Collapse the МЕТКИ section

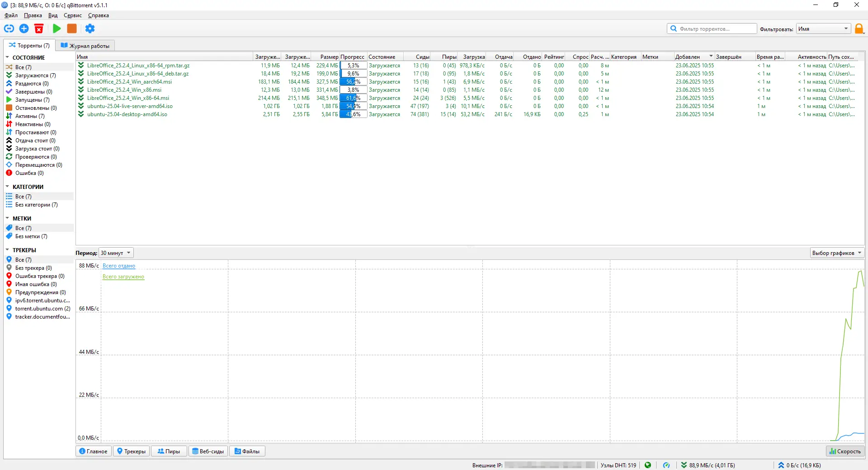coord(7,218)
